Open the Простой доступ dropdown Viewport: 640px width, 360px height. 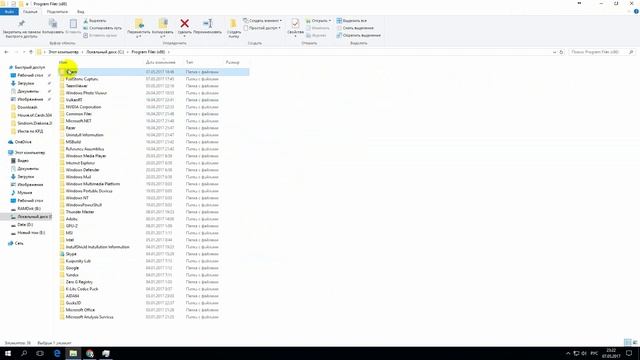tap(262, 28)
